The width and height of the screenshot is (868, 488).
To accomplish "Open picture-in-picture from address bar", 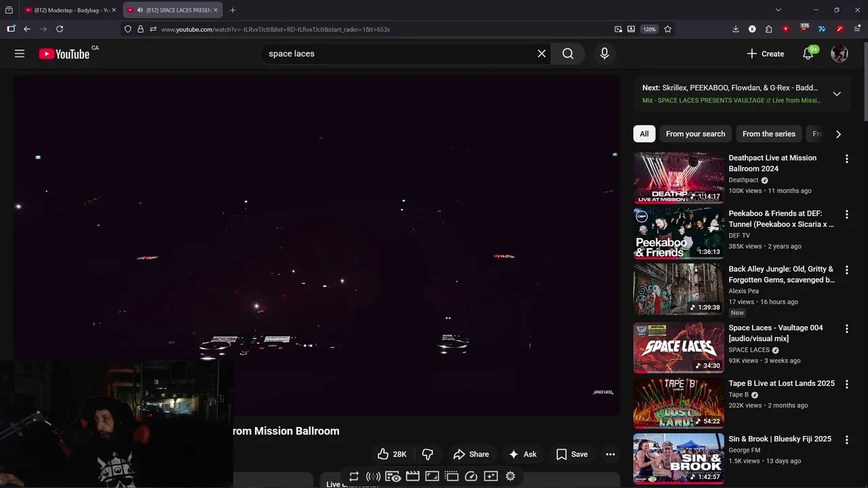I will tap(618, 29).
